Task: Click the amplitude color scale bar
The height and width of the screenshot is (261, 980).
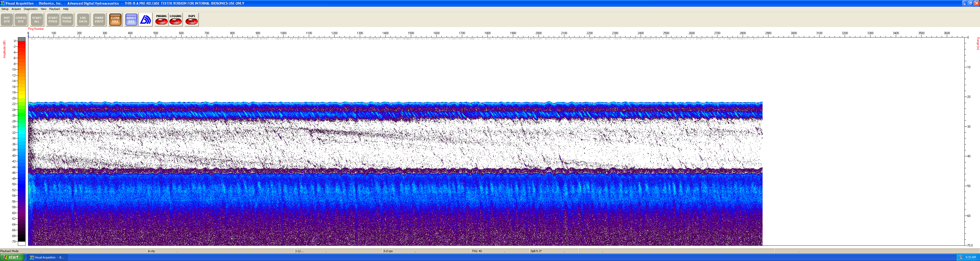Action: [x=22, y=141]
